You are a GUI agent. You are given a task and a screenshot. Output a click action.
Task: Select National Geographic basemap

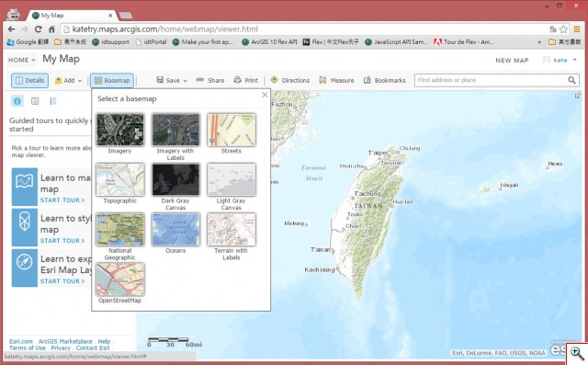pyautogui.click(x=120, y=230)
